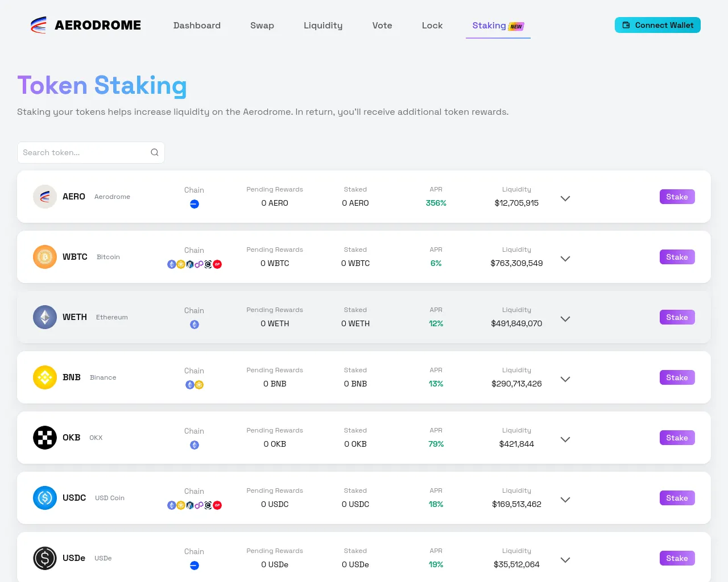Click the Polygon chain icon in WBTC row

pyautogui.click(x=199, y=264)
